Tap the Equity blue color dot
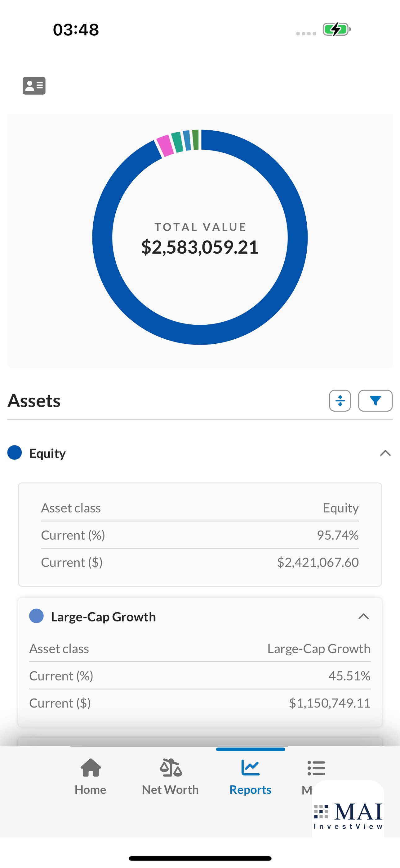The height and width of the screenshot is (868, 400). pos(15,453)
